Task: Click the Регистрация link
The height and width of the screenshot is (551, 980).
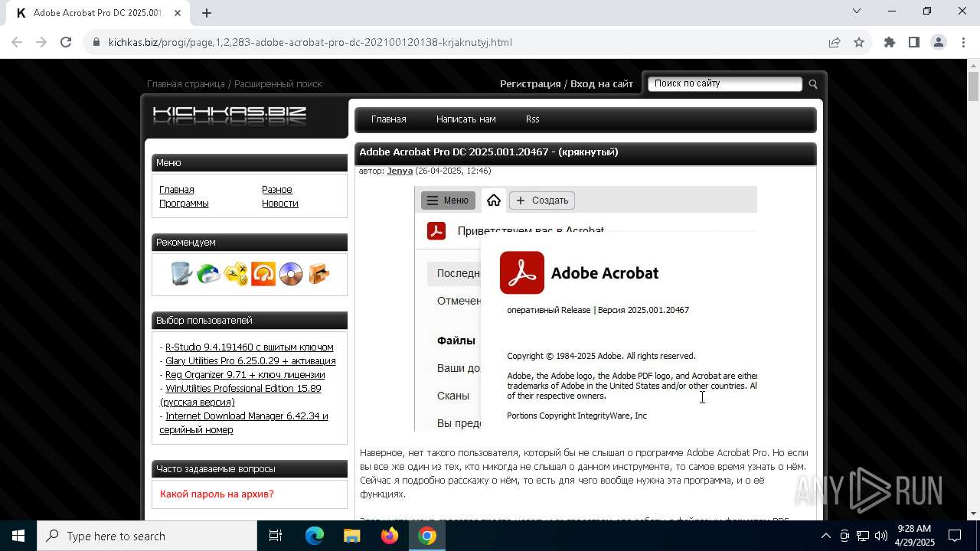Action: coord(531,84)
